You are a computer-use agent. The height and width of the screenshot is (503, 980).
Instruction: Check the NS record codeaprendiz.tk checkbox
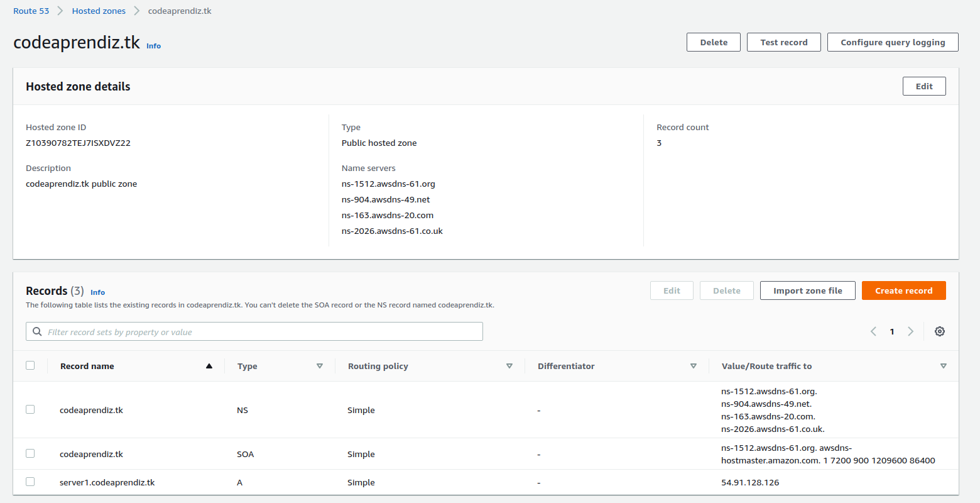pyautogui.click(x=30, y=409)
